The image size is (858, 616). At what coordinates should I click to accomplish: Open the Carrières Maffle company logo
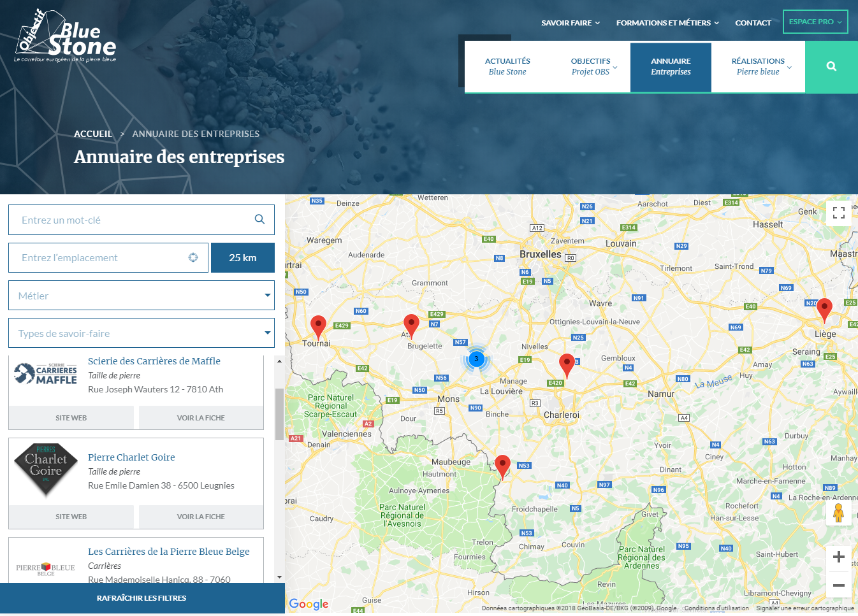tap(45, 374)
